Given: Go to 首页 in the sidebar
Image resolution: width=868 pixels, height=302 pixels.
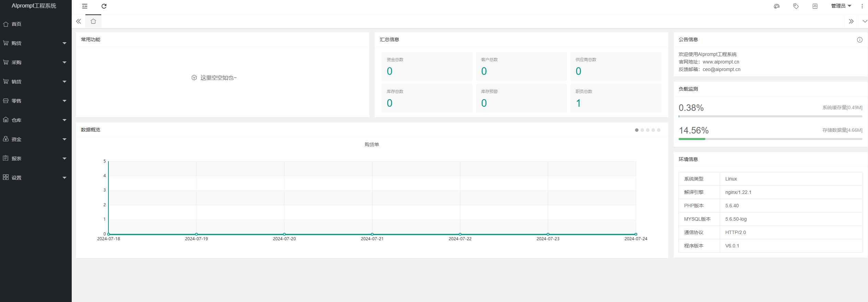Looking at the screenshot, I should click(16, 24).
